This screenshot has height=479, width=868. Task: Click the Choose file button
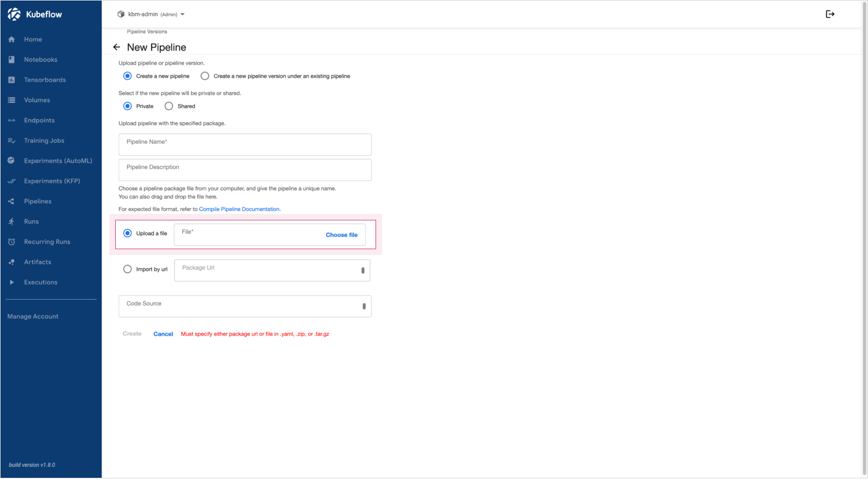click(341, 235)
